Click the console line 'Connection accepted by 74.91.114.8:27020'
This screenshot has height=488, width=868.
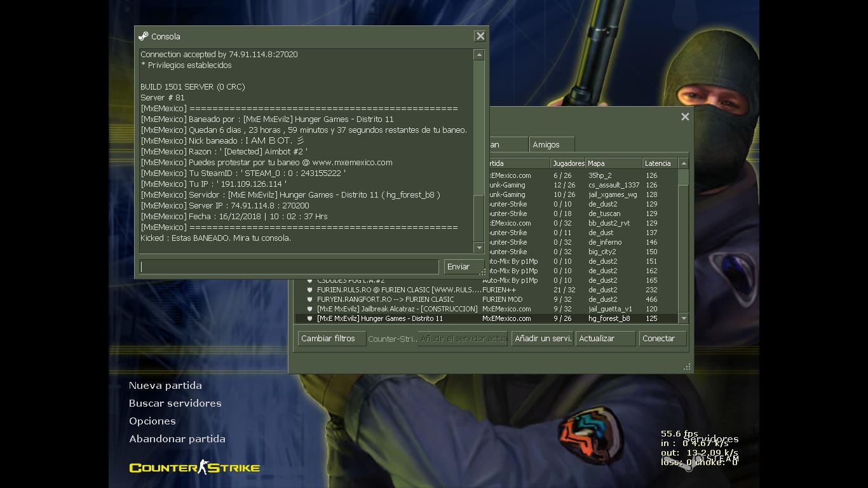(x=219, y=55)
